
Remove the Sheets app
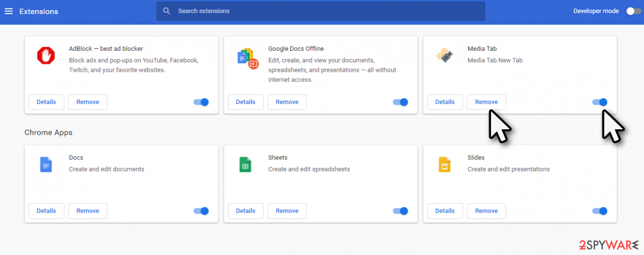point(287,211)
